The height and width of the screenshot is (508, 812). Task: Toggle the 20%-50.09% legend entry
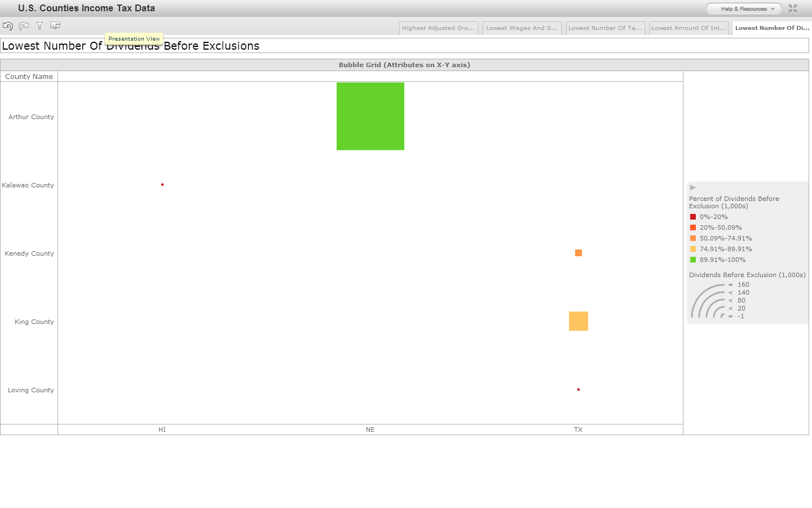pyautogui.click(x=692, y=227)
